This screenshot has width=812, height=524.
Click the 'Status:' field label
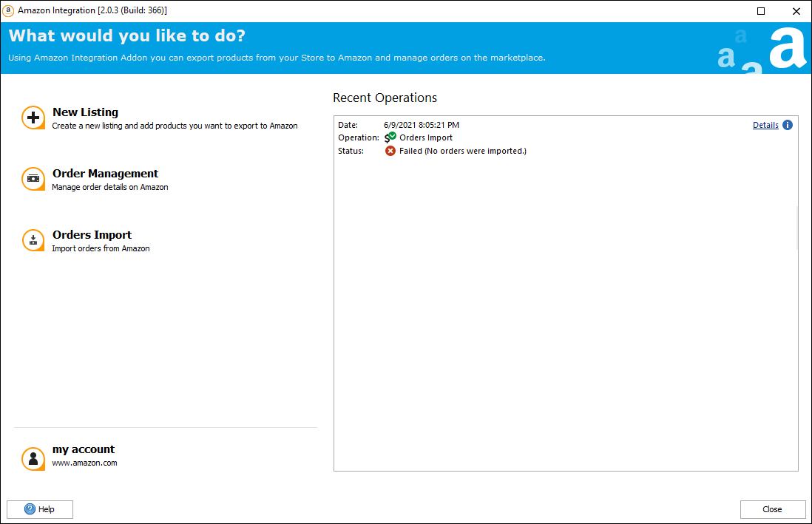pos(351,151)
